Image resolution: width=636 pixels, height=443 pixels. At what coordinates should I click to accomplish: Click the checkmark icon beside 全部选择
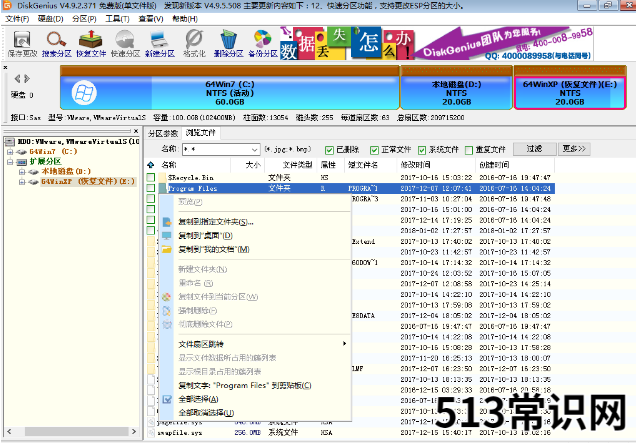(x=167, y=399)
